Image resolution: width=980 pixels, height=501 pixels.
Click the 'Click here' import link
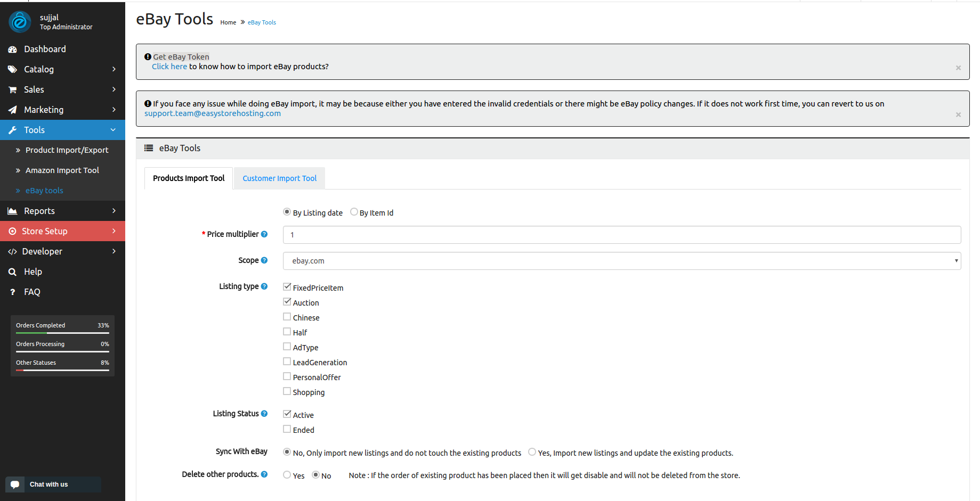tap(169, 67)
